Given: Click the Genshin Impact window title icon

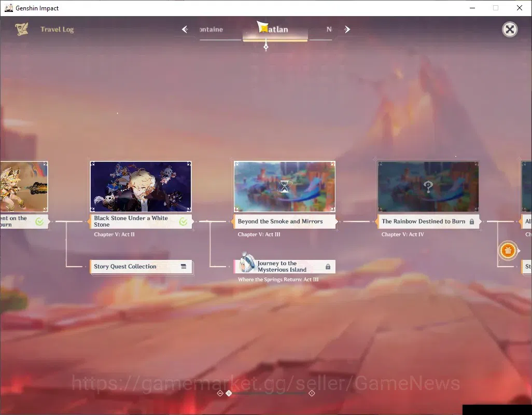Looking at the screenshot, I should point(8,8).
